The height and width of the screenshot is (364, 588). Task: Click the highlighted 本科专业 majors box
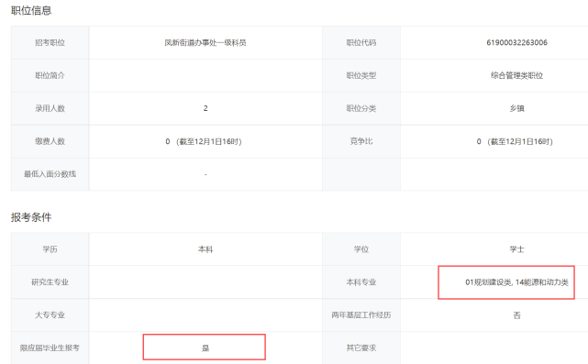[506, 282]
